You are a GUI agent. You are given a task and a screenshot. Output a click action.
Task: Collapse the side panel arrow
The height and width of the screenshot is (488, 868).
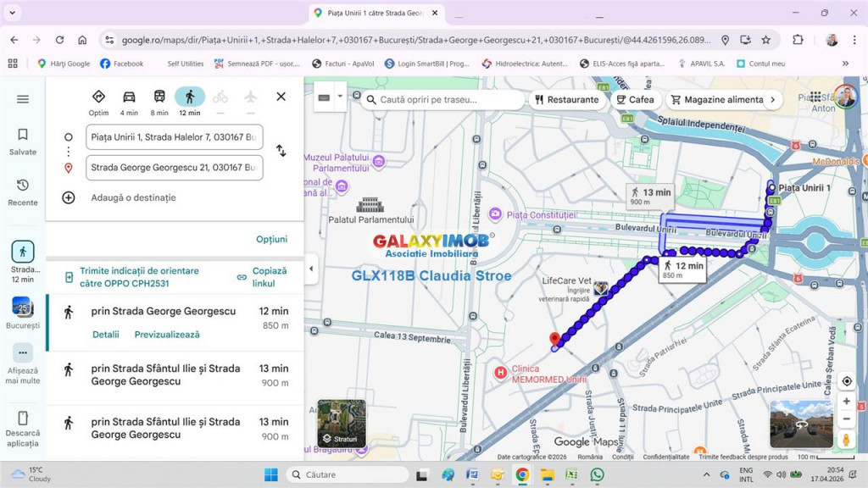pos(310,269)
